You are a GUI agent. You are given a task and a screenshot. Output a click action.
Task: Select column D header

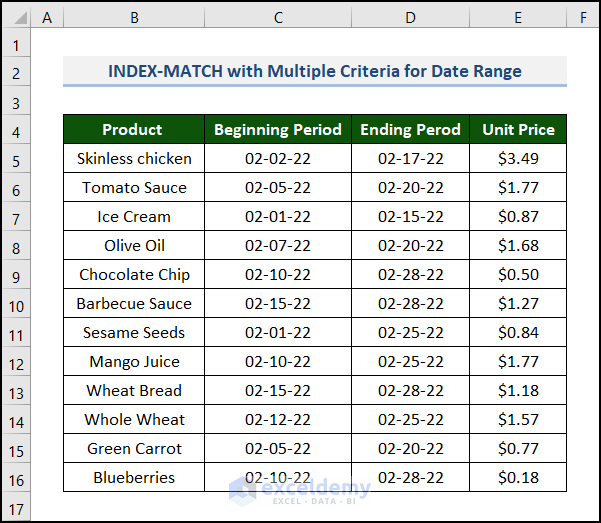(x=410, y=18)
